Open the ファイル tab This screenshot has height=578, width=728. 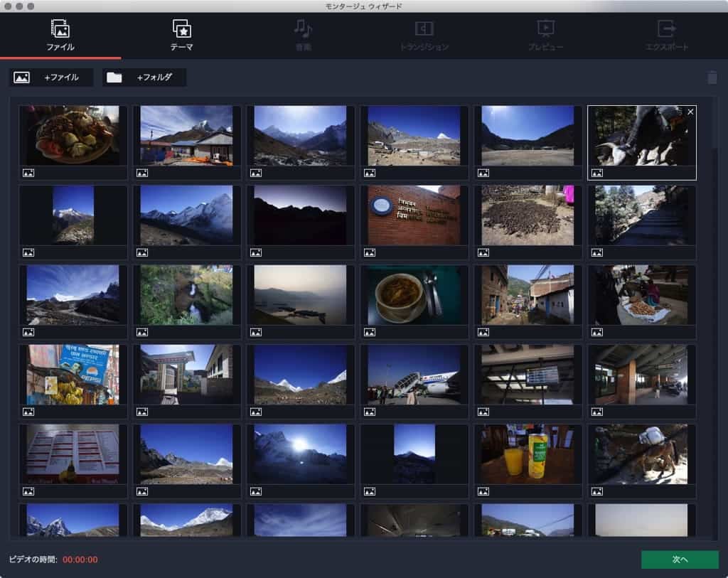[x=60, y=36]
